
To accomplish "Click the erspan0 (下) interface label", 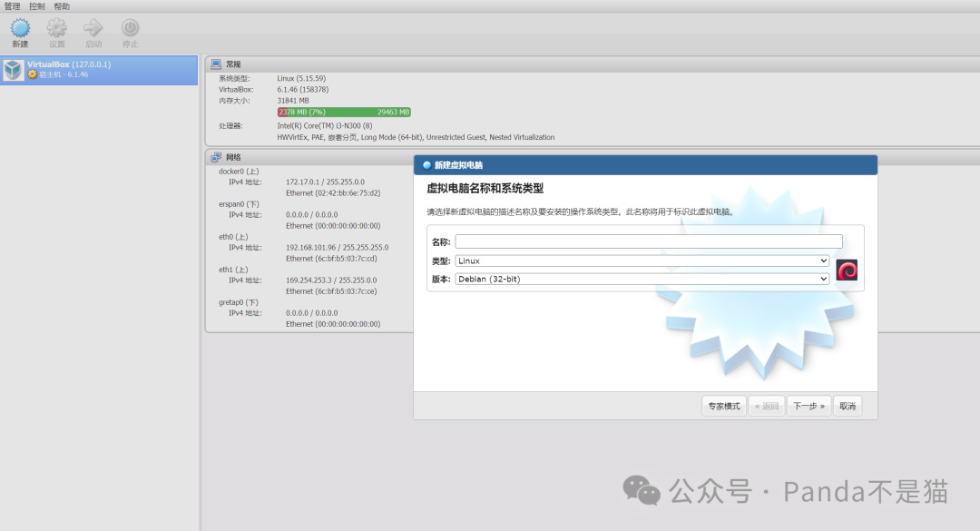I will point(239,204).
